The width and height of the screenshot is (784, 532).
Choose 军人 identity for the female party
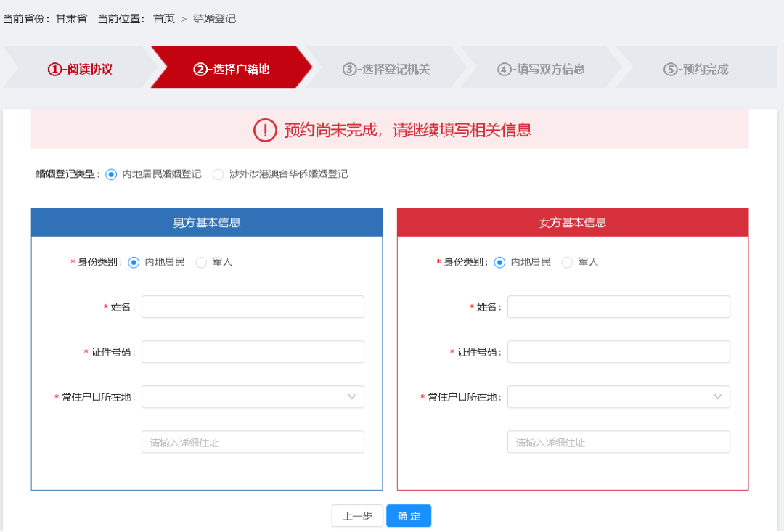click(x=568, y=263)
